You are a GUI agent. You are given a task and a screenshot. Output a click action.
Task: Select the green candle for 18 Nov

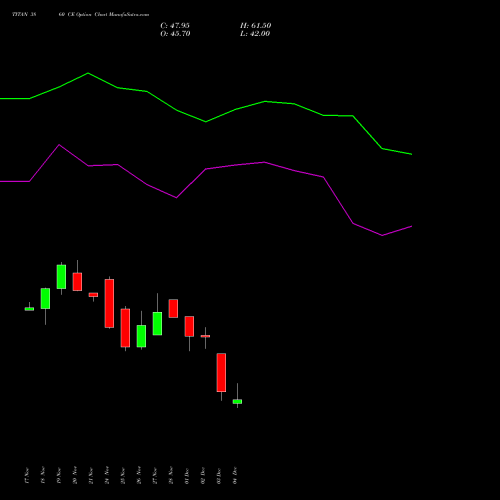45,299
